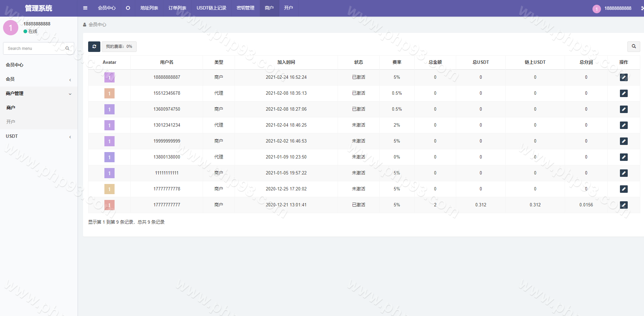Click the circle icon in top navbar
Viewport: 644px width, 316px height.
tap(128, 8)
